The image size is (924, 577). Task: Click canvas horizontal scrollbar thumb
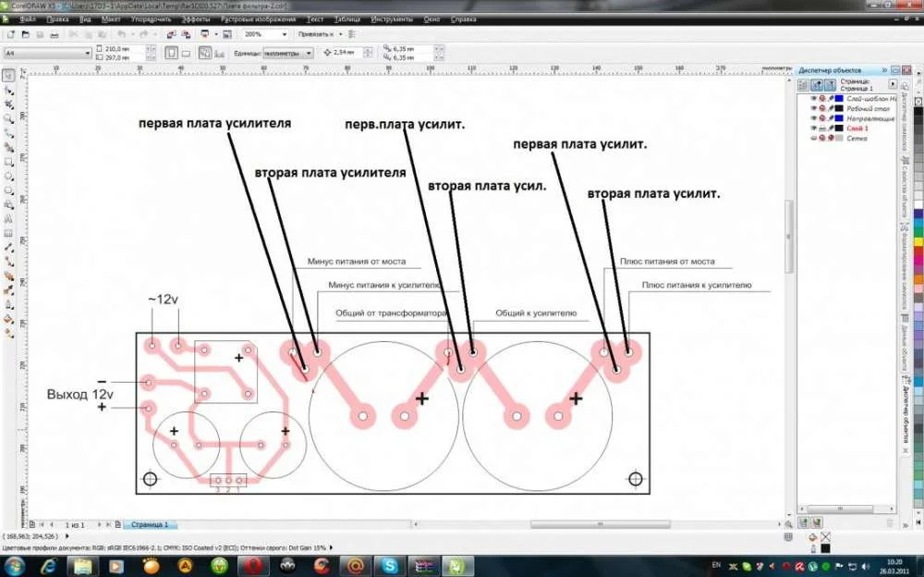coord(600,524)
